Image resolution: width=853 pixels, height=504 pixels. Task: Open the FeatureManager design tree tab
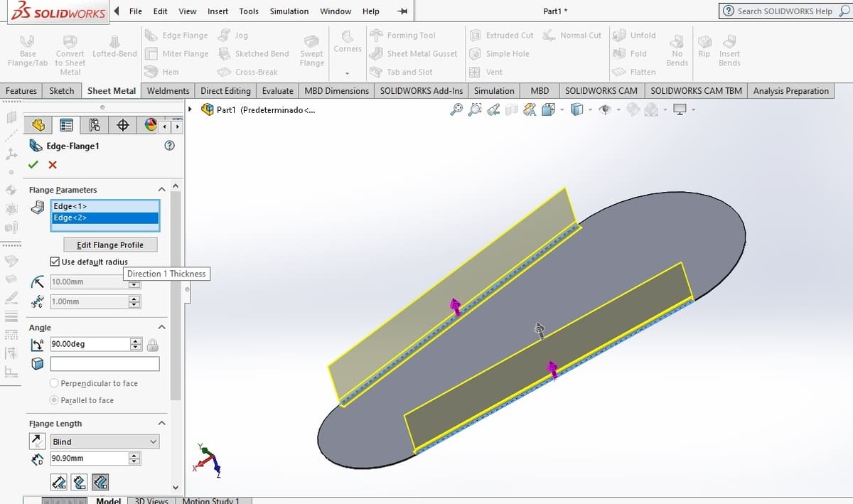(38, 125)
